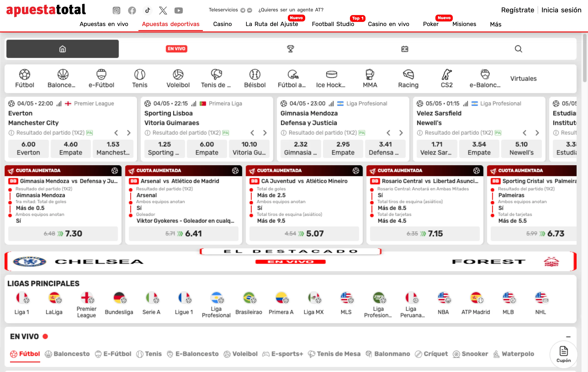Go to the home tab icon
Viewport: 588px width, 372px height.
point(63,49)
